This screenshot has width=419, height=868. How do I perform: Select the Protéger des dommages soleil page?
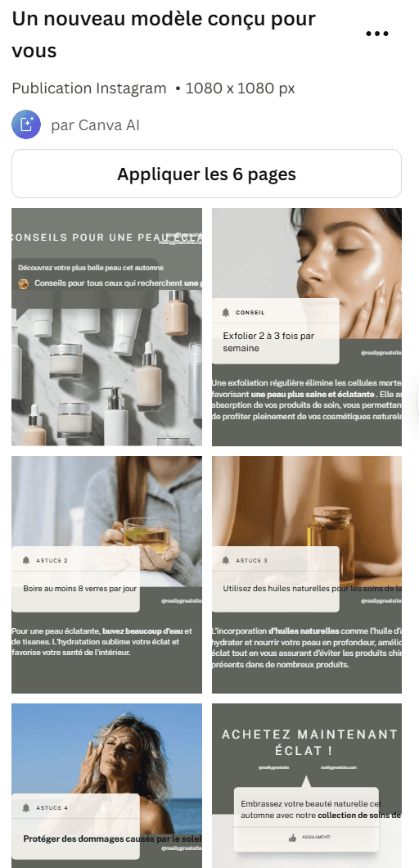coord(107,785)
